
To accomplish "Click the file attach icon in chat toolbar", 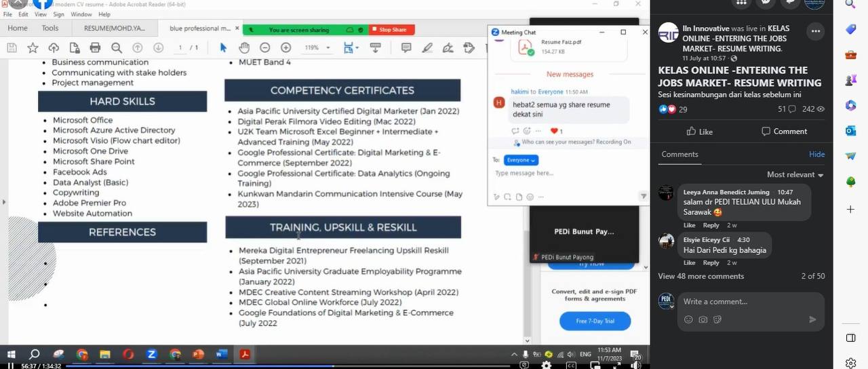I will [519, 197].
